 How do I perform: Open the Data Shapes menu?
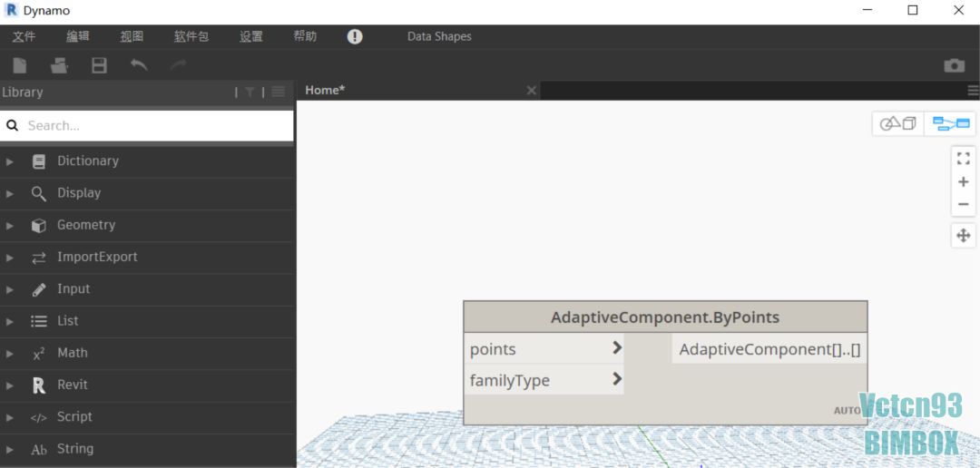point(439,36)
